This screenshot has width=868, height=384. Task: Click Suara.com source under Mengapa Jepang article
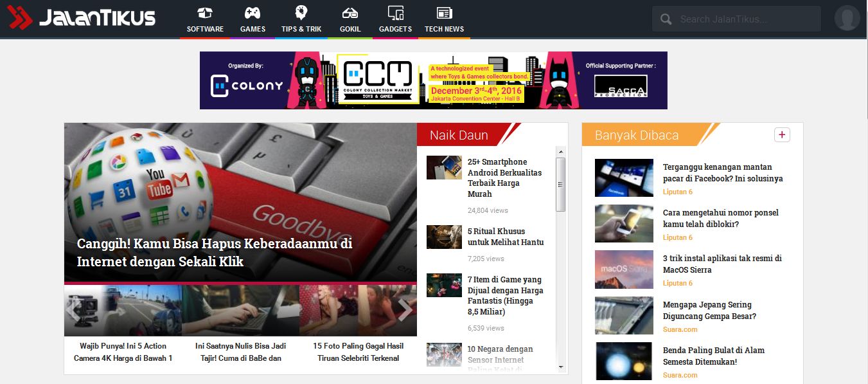[680, 329]
